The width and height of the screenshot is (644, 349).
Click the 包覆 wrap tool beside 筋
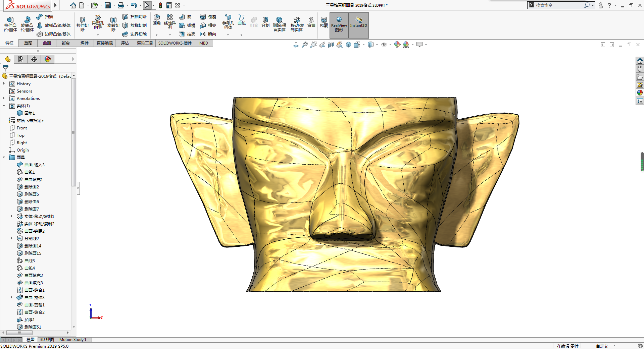pos(208,16)
